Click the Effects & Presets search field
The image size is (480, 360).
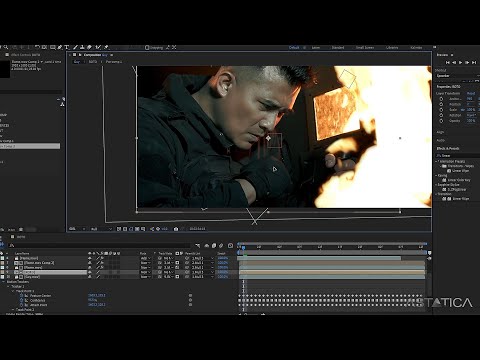(x=457, y=156)
